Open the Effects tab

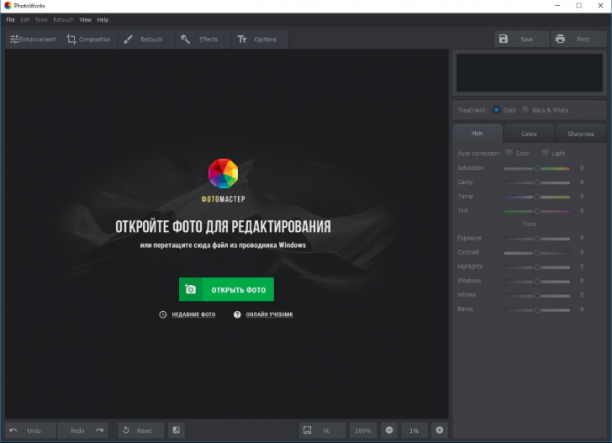click(202, 39)
